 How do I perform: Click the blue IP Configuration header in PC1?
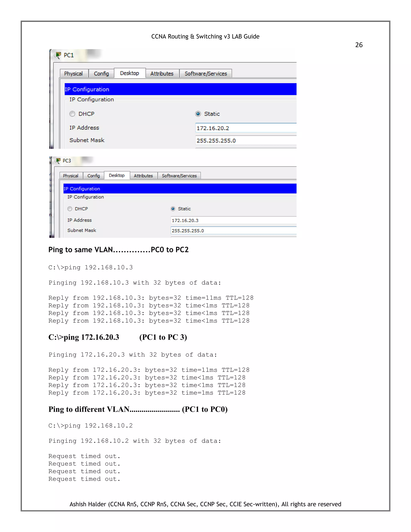(180, 89)
